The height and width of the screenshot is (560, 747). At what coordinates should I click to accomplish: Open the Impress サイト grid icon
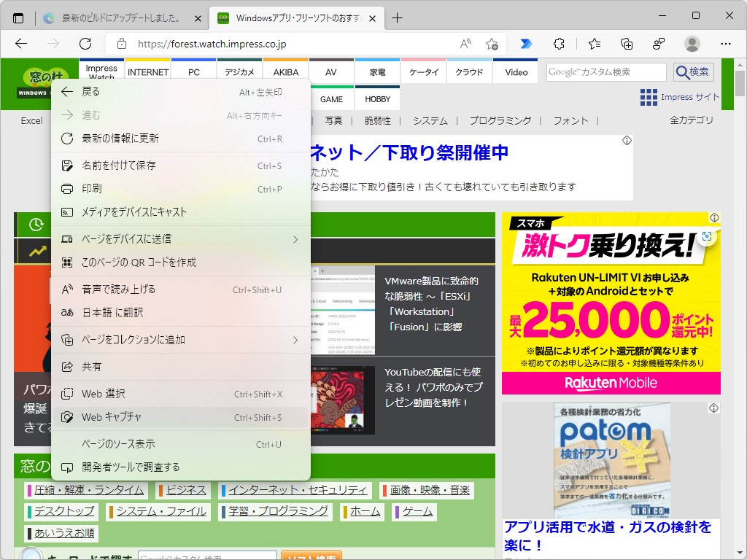pyautogui.click(x=647, y=97)
